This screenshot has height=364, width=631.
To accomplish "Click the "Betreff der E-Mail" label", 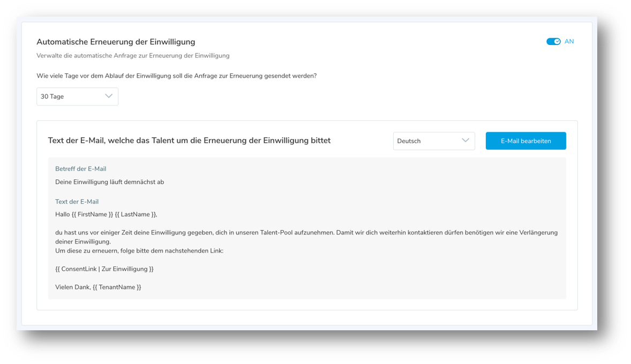I will 81,169.
